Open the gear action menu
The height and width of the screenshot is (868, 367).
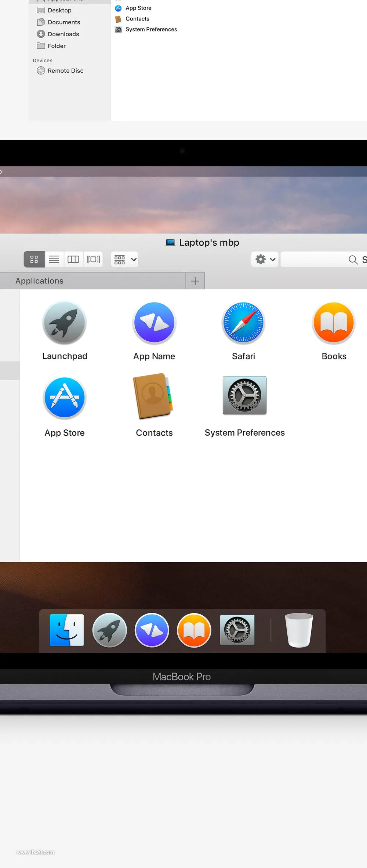click(265, 259)
